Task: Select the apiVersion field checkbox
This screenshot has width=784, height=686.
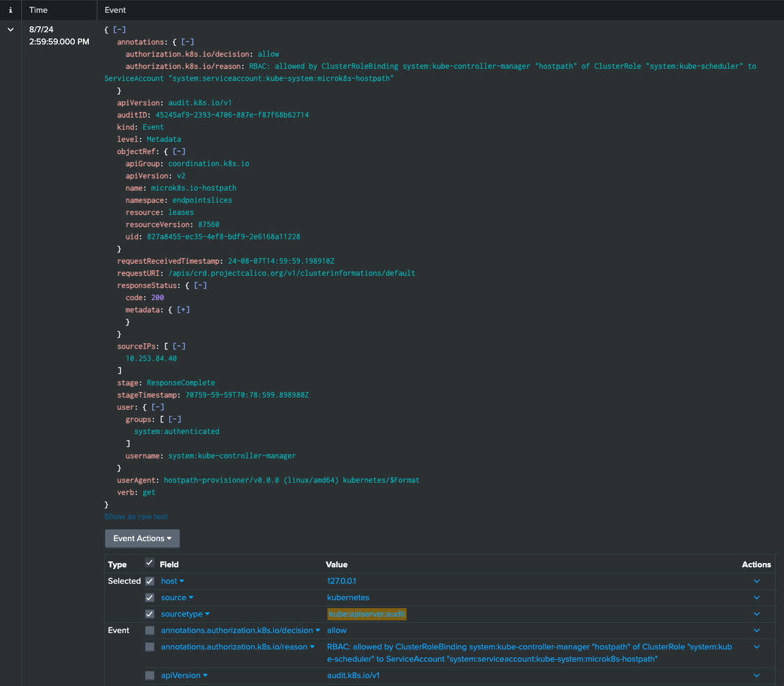Action: pyautogui.click(x=150, y=676)
